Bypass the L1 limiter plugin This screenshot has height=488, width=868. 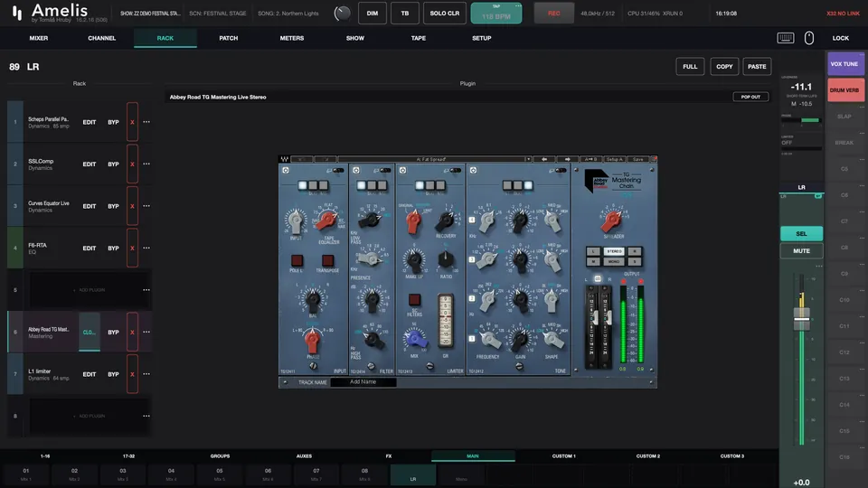[x=114, y=374]
